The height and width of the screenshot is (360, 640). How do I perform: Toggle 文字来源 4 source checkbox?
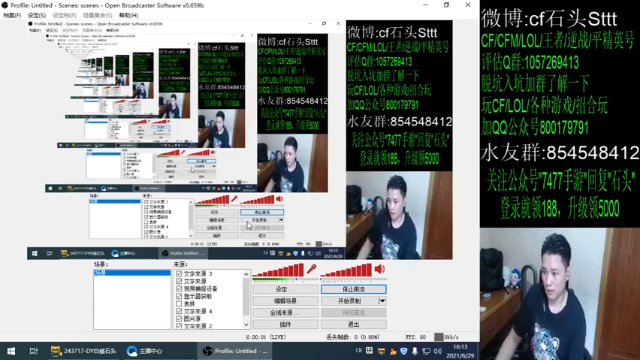click(179, 311)
